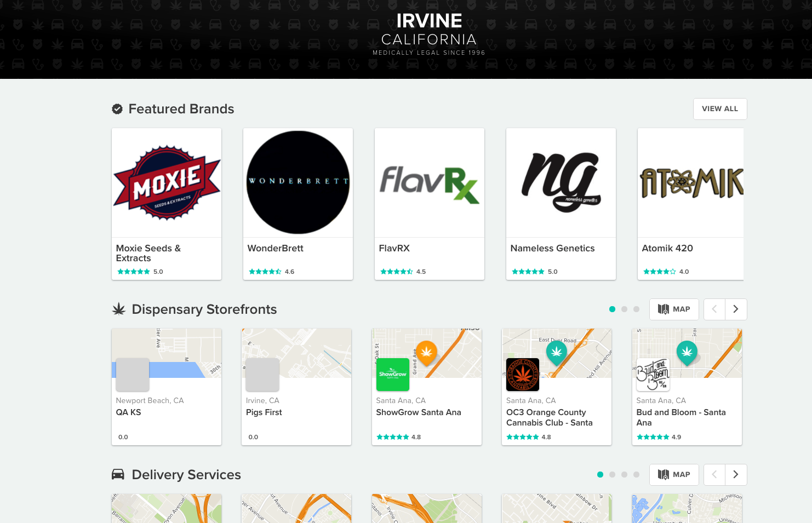Click the orange map pin on ShowGrow card
The image size is (812, 523).
[x=426, y=353]
